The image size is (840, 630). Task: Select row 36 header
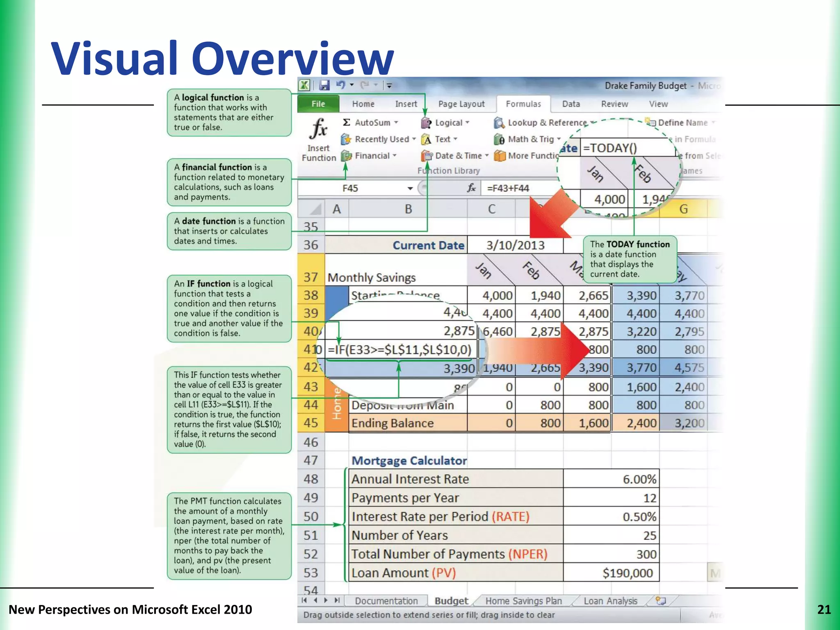(311, 245)
